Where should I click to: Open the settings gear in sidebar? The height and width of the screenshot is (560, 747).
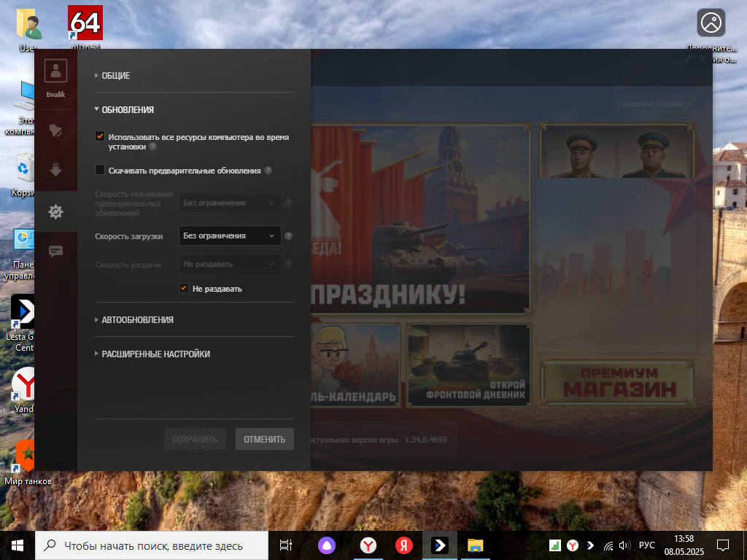55,211
